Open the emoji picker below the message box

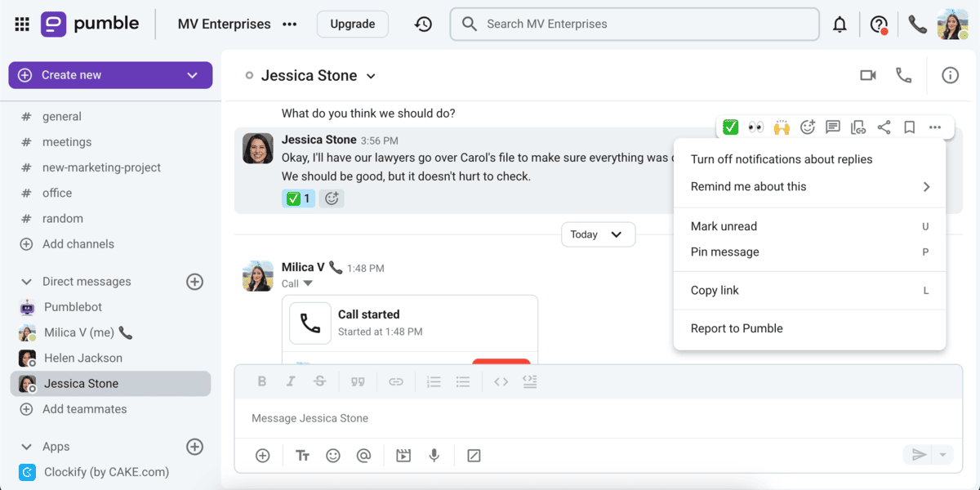tap(333, 456)
